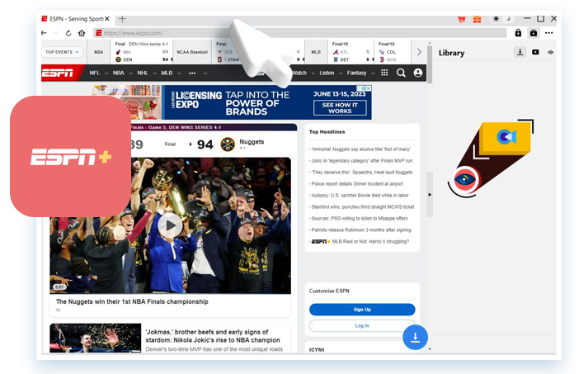Click the blue floating download button
Image resolution: width=588 pixels, height=374 pixels.
click(415, 337)
